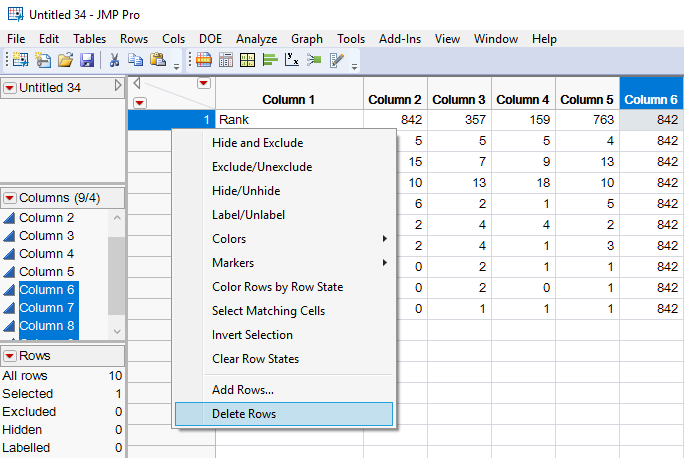Click the New Data Table toolbar icon
Screen dimensions: 684x458
(x=20, y=60)
